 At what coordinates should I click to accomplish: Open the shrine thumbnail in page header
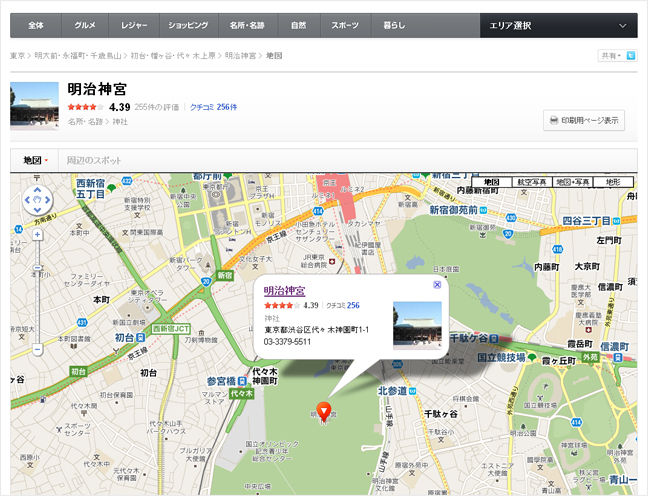(x=34, y=105)
